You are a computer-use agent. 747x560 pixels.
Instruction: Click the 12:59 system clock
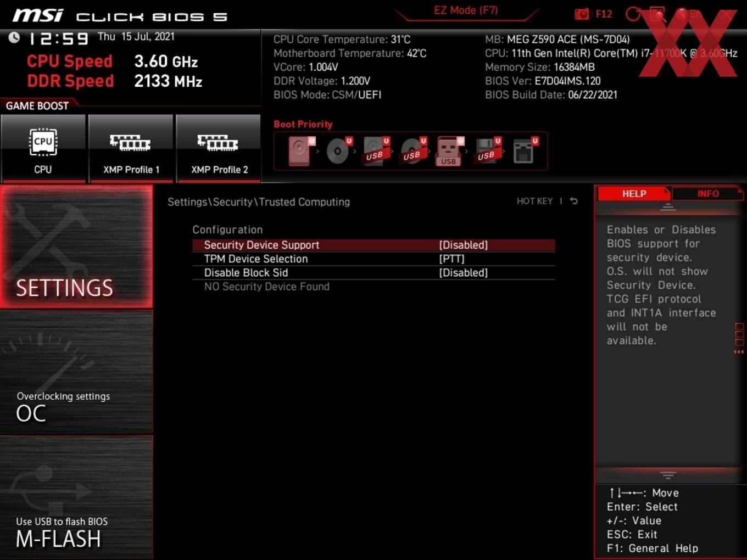[59, 38]
